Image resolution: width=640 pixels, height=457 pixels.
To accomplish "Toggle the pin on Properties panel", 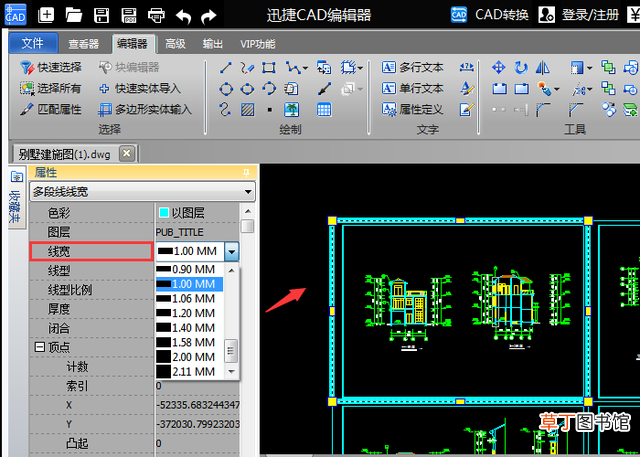I will (x=246, y=173).
